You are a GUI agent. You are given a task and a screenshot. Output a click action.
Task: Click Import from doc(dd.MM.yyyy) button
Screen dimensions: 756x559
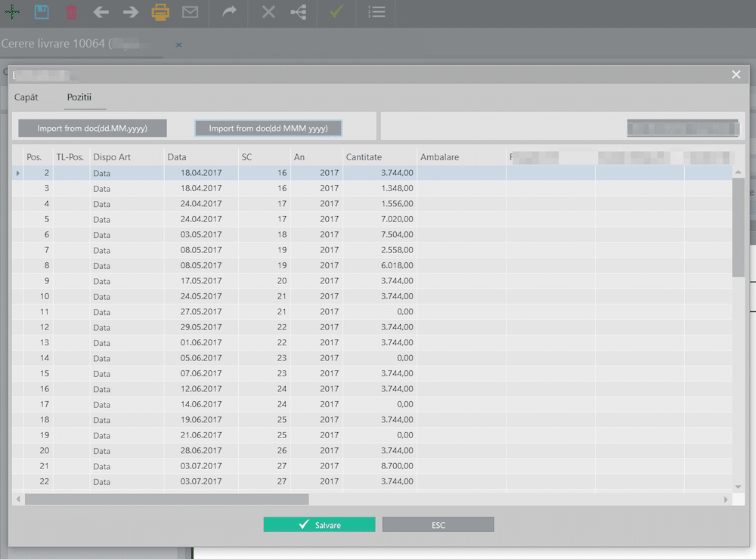[x=92, y=128]
